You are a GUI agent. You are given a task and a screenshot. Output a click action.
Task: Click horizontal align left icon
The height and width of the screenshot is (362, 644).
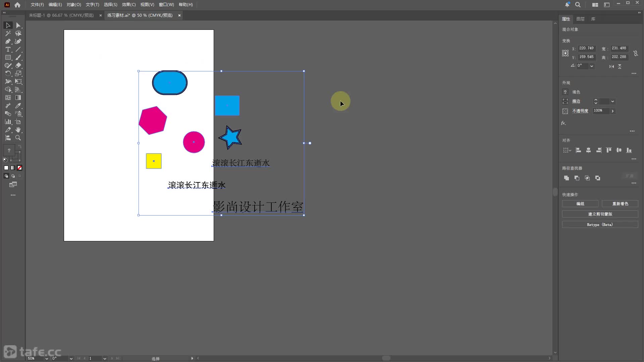pos(578,150)
